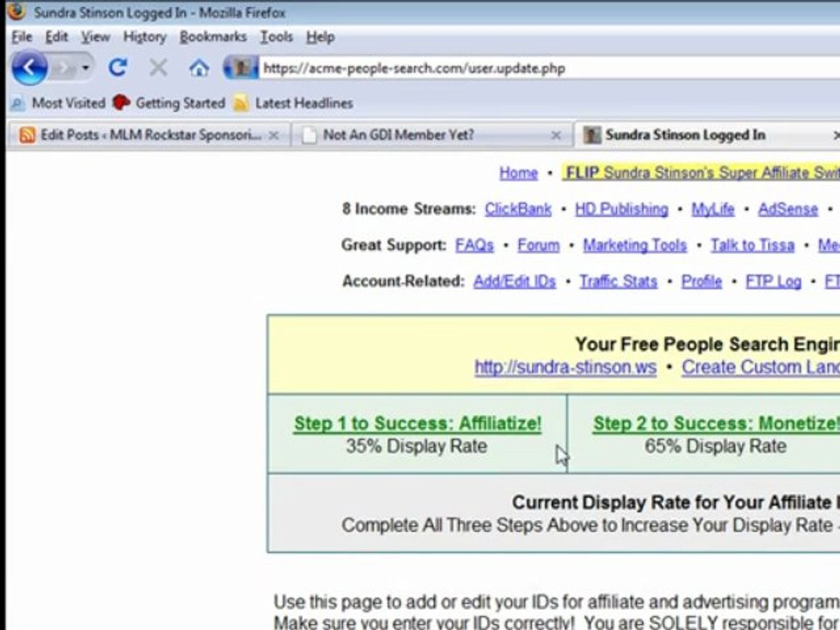840x630 pixels.
Task: Click the Firefox back arrow button
Action: pyautogui.click(x=30, y=67)
